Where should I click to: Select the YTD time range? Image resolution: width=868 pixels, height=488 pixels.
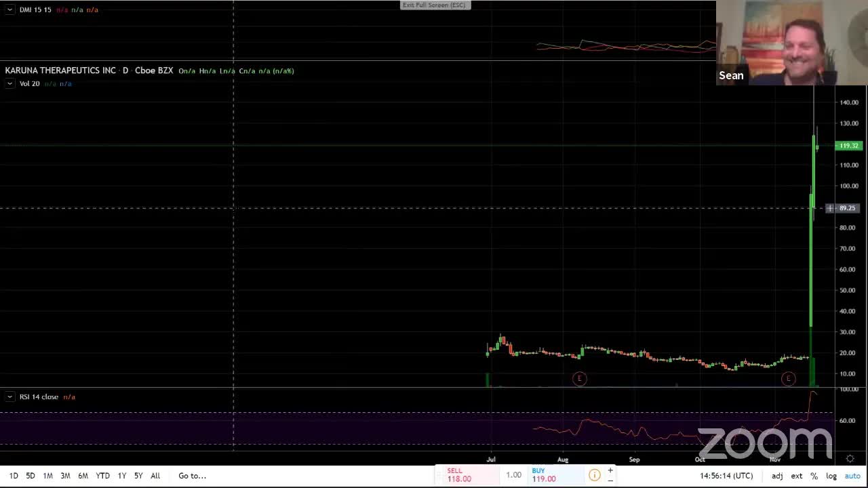(x=102, y=476)
